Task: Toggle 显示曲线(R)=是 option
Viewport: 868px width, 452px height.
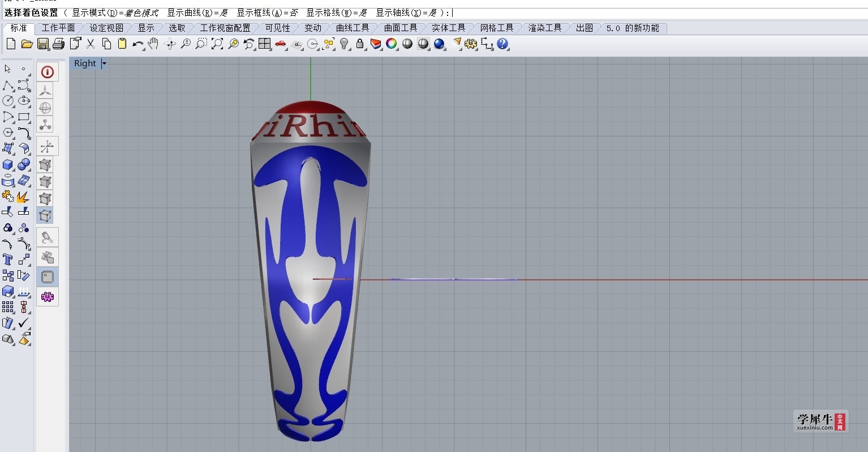Action: click(197, 12)
